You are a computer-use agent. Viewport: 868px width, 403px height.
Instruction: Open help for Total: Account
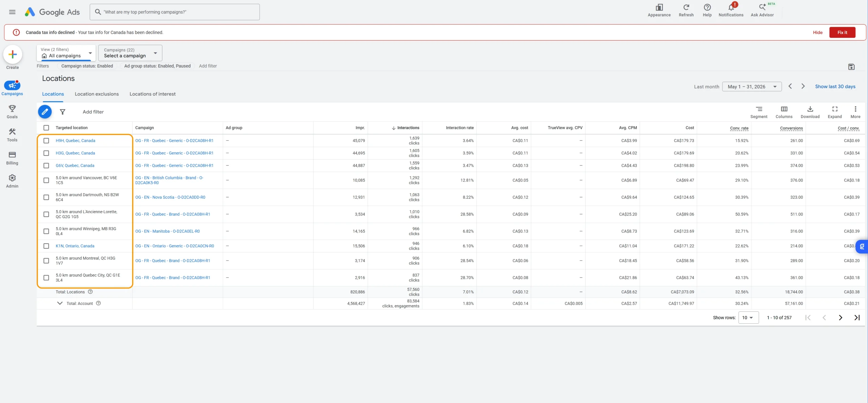pyautogui.click(x=98, y=303)
